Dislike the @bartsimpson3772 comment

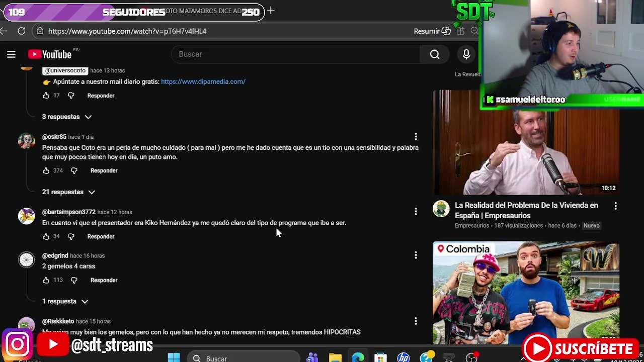[71, 236]
